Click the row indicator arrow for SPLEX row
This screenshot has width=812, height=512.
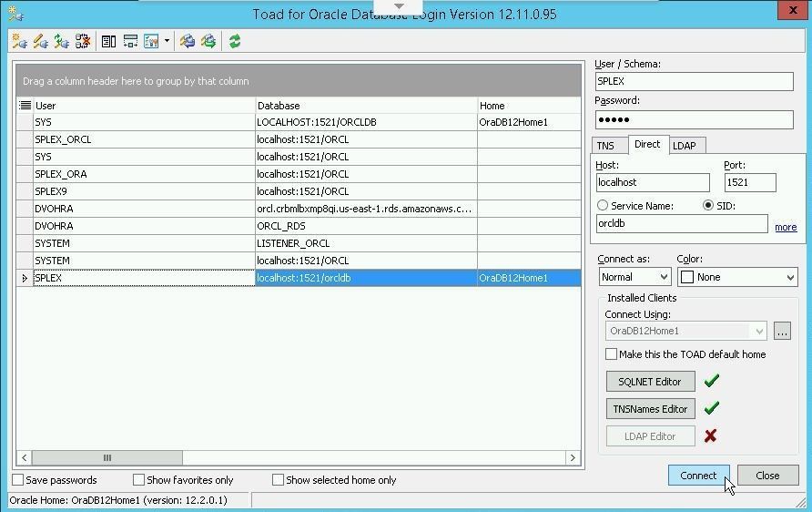tap(25, 278)
